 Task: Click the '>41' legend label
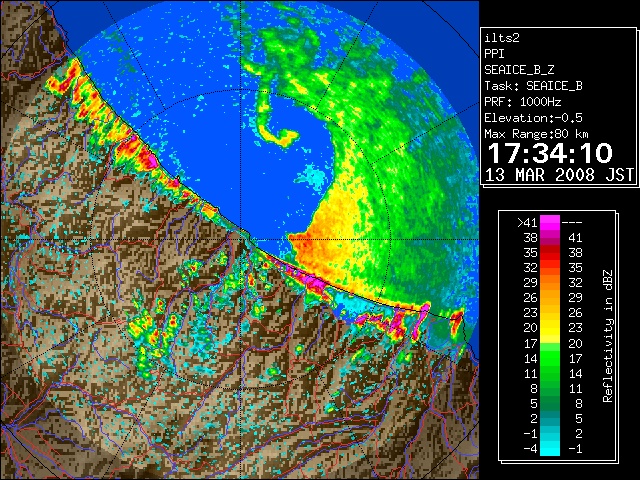[x=527, y=222]
